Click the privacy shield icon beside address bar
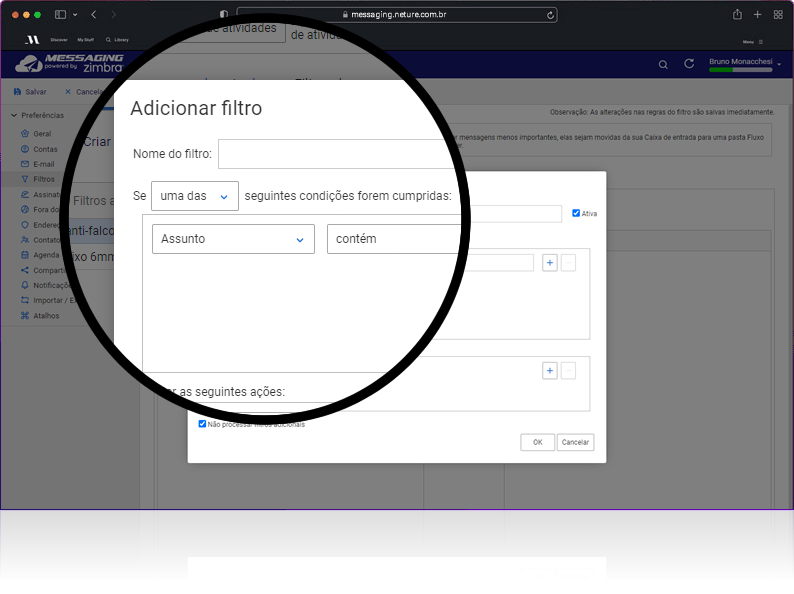This screenshot has width=794, height=594. pyautogui.click(x=224, y=15)
